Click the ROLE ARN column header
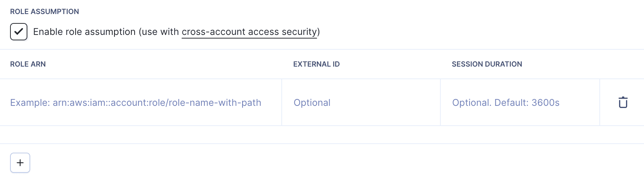This screenshot has width=644, height=180. (28, 64)
